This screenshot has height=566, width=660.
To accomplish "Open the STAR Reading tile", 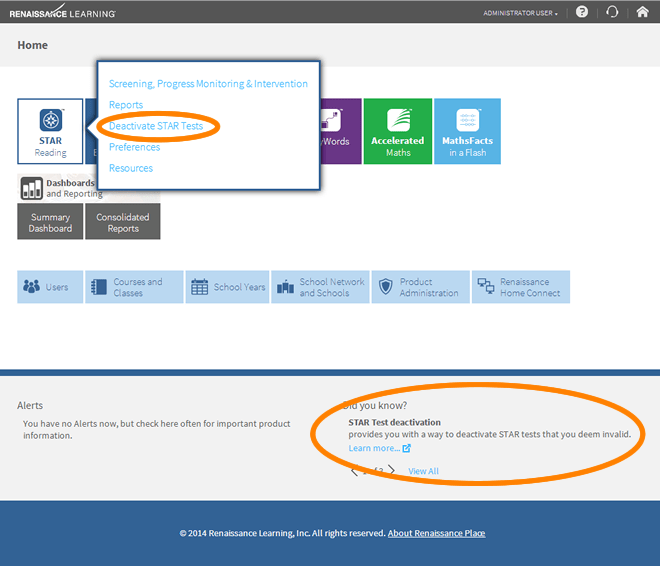I will pyautogui.click(x=50, y=131).
